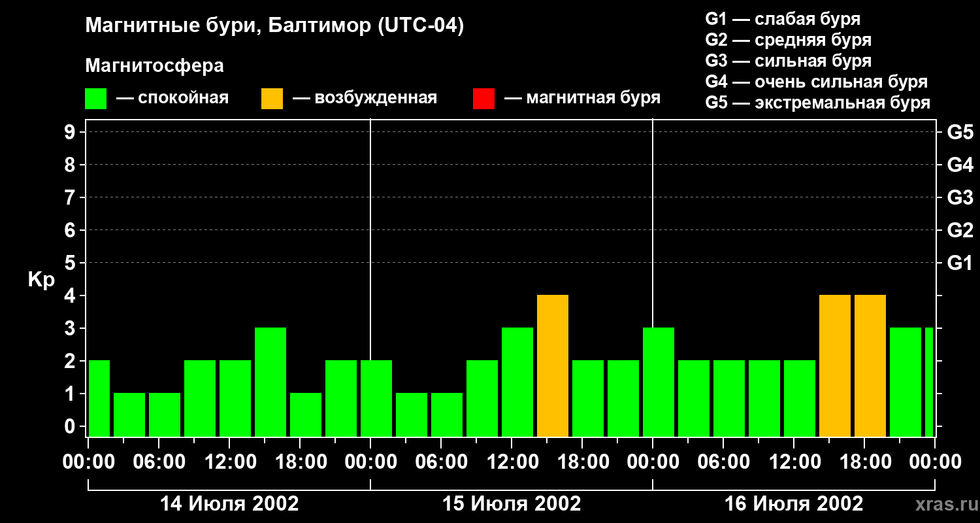The image size is (980, 523).
Task: Click the 'G2 — средняя буря' legend line
Action: click(789, 40)
